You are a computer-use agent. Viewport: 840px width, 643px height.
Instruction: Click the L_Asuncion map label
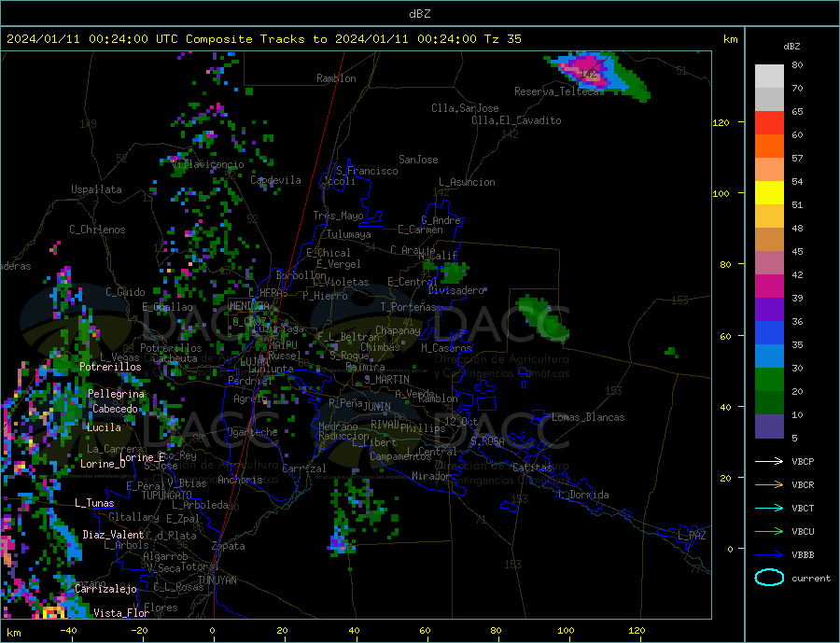(468, 182)
